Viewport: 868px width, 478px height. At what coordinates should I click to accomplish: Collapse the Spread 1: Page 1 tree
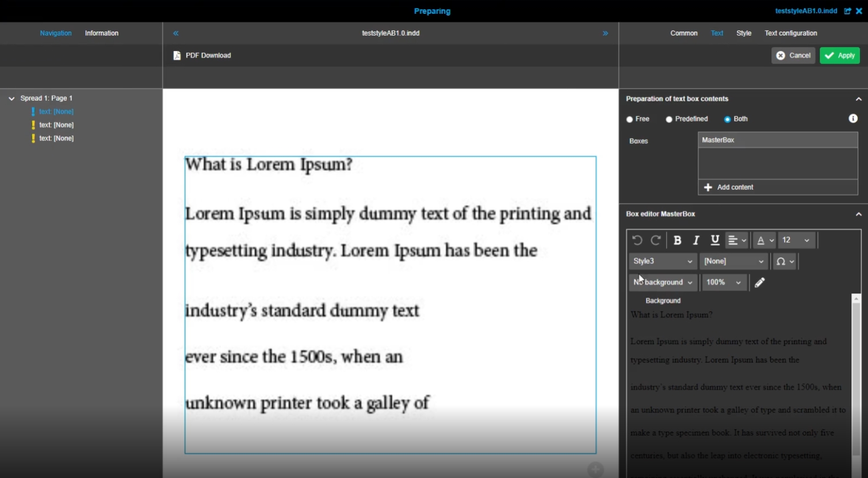(x=12, y=98)
